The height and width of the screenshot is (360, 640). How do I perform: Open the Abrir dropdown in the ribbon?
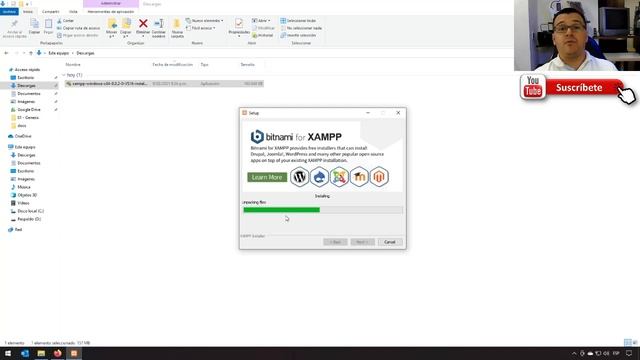coord(261,20)
